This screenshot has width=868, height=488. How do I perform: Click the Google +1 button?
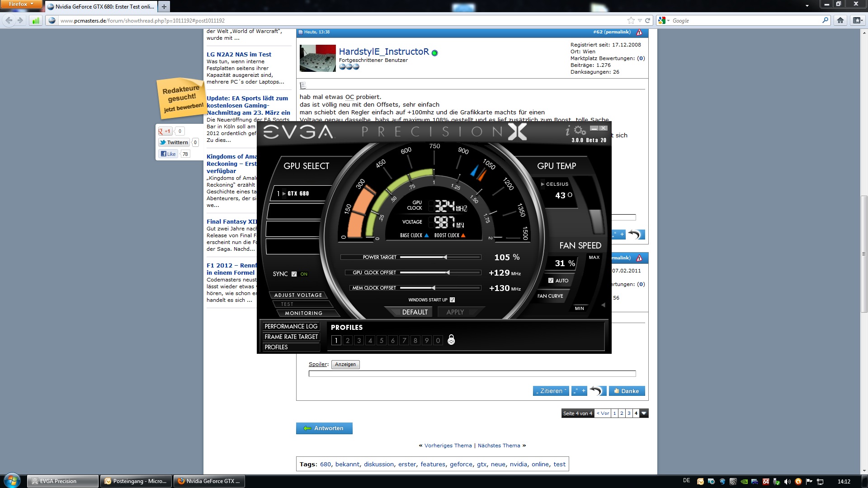(165, 131)
